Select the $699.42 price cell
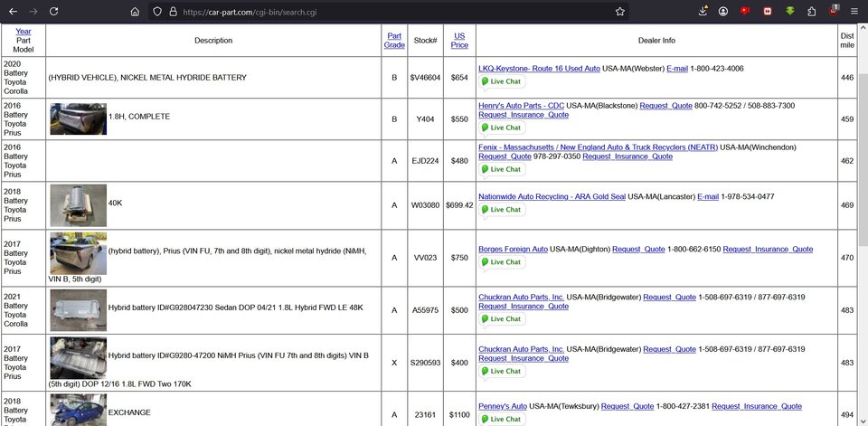The image size is (868, 426). [x=459, y=205]
